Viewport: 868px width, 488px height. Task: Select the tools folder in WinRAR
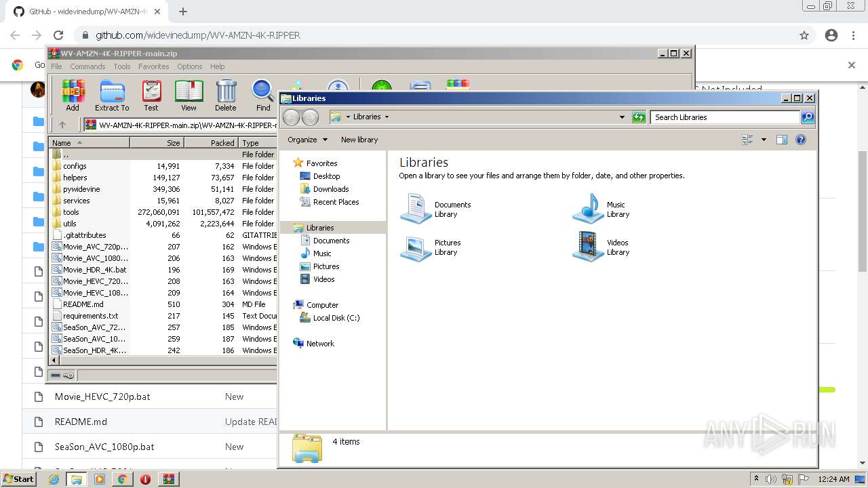click(x=71, y=212)
